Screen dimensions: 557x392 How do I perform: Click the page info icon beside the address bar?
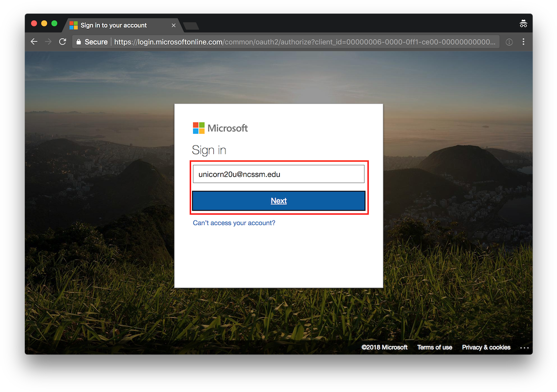click(509, 42)
